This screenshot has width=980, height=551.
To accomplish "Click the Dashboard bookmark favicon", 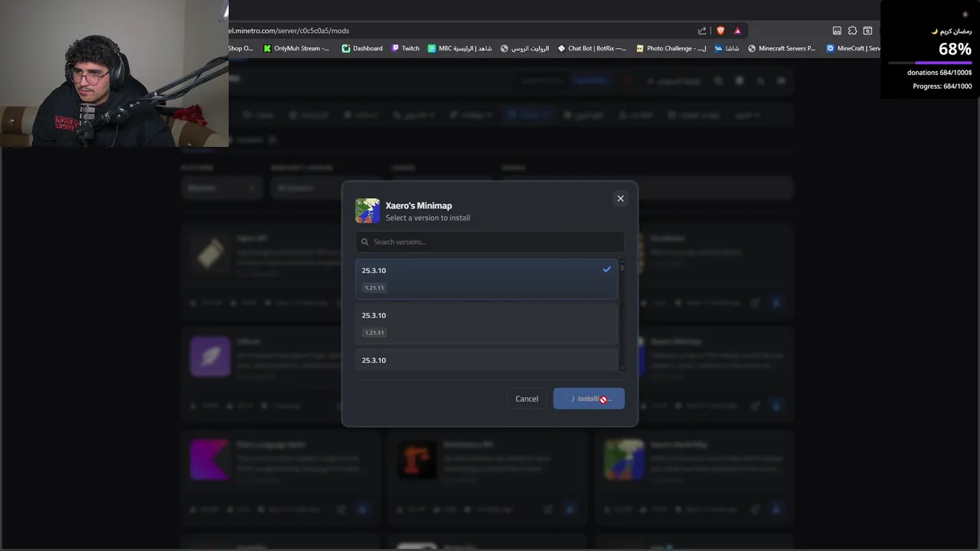I will click(346, 48).
